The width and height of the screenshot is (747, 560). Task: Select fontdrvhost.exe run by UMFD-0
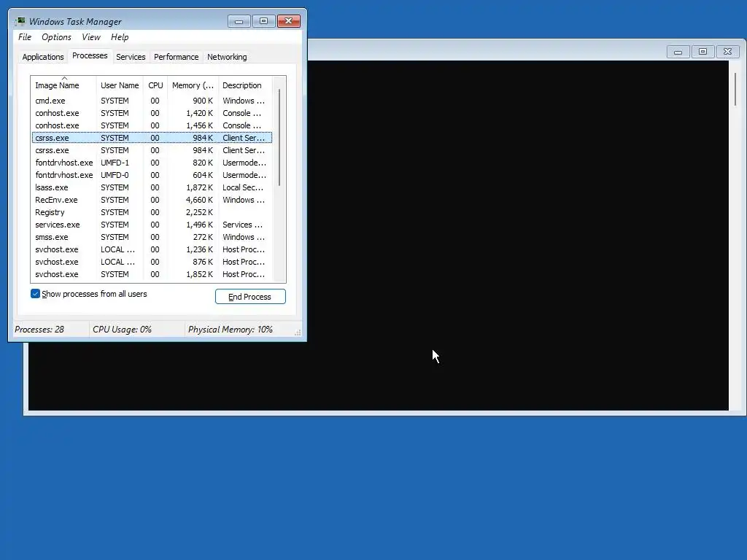click(x=152, y=175)
